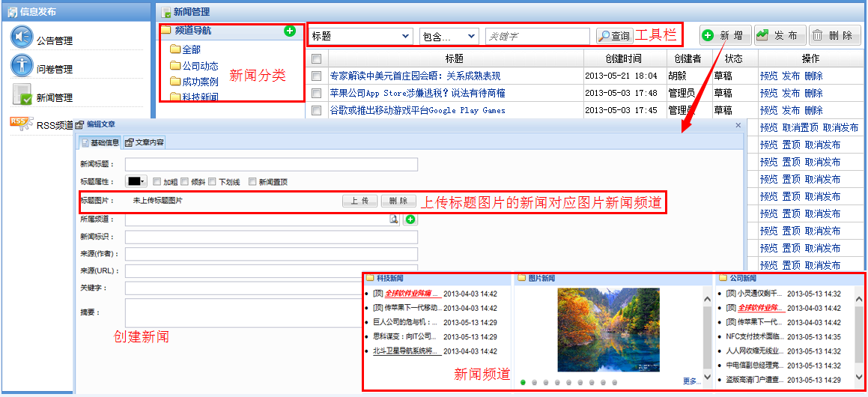This screenshot has width=868, height=397.
Task: Open article 苹果公司App Store涉嫌逃税
Action: tap(417, 93)
